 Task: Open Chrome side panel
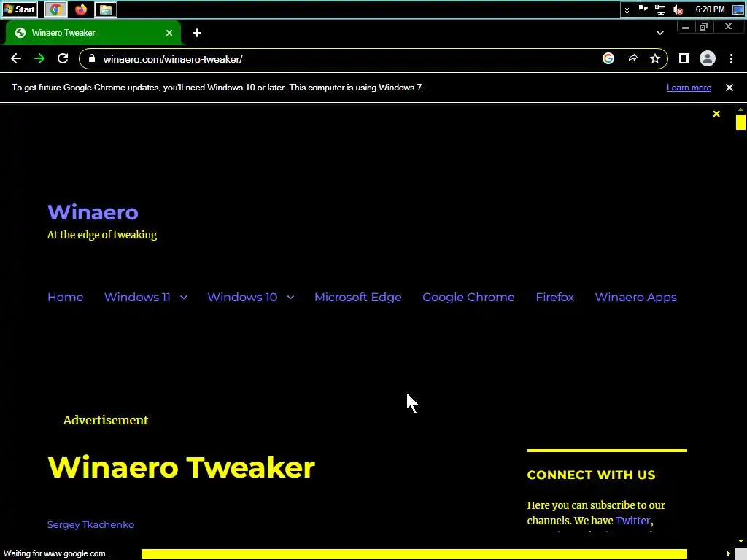pyautogui.click(x=684, y=58)
